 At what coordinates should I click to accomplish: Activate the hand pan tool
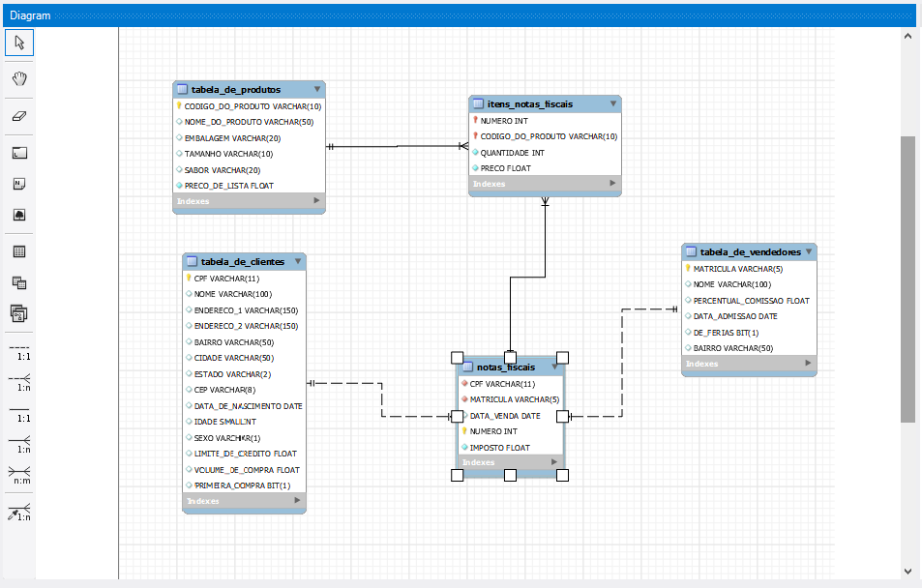pyautogui.click(x=19, y=78)
